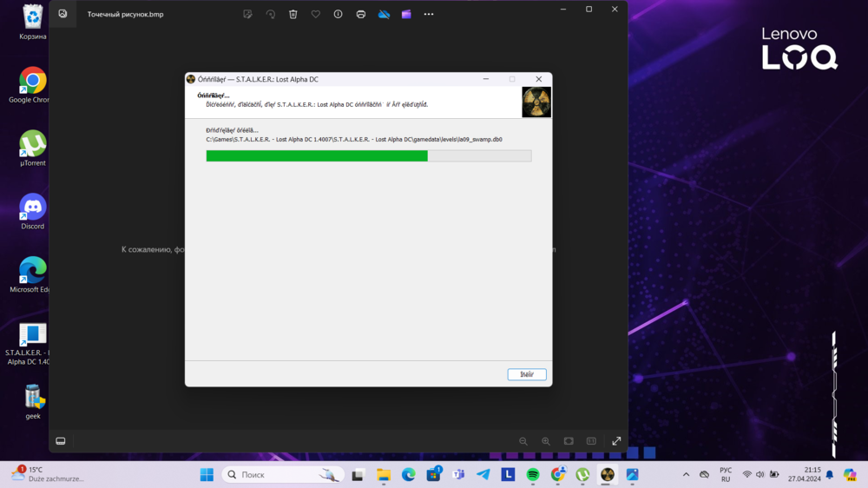Viewport: 868px width, 488px height.
Task: Open the three-dots more options menu
Action: [x=429, y=14]
